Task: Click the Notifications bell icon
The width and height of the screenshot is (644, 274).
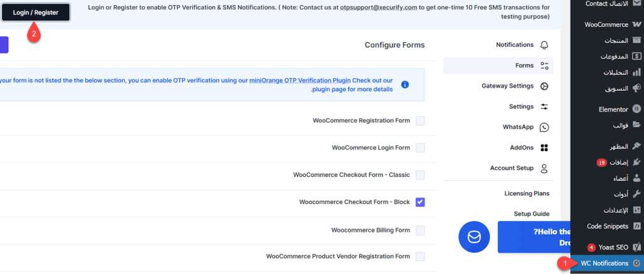Action: 544,45
